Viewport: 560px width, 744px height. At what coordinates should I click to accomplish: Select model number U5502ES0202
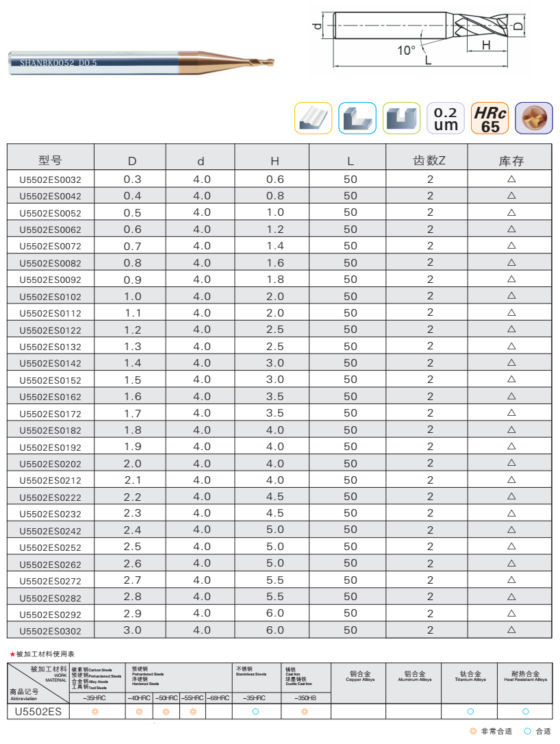[50, 464]
